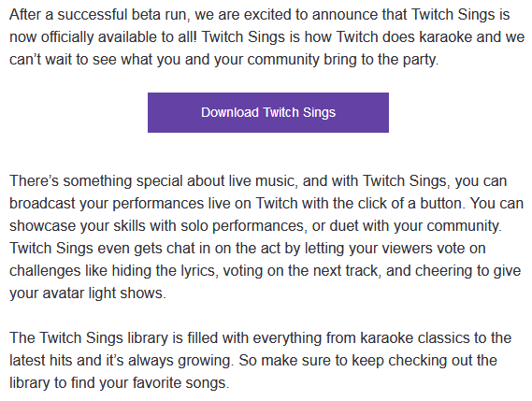Click the line "can't wait to see what you"

pyautogui.click(x=224, y=60)
